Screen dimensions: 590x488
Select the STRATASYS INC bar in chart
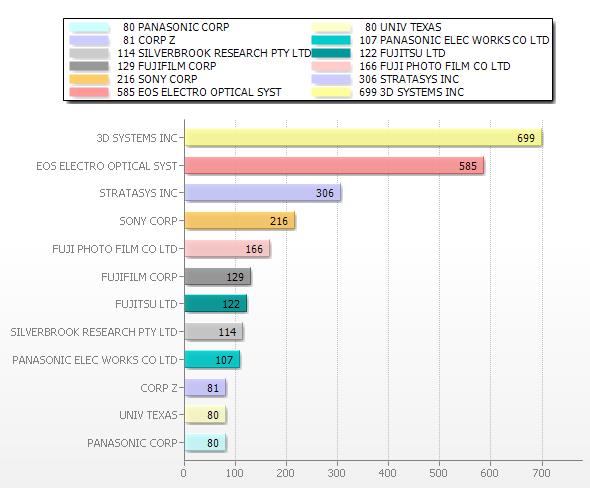pos(263,193)
